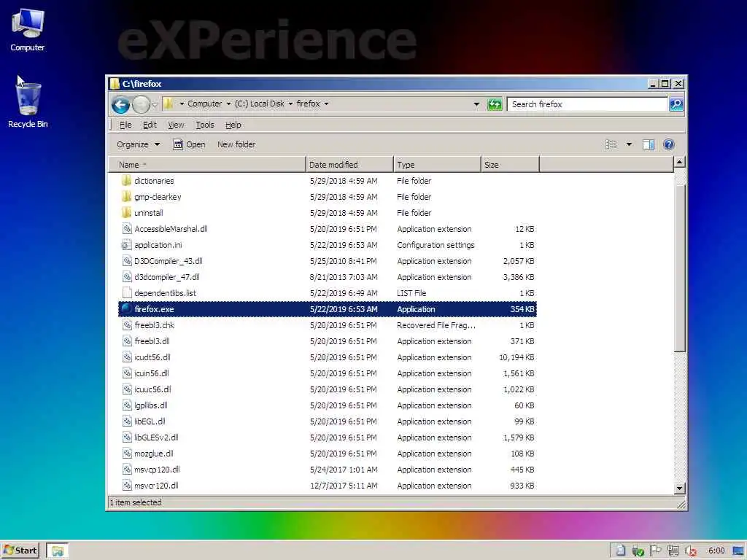This screenshot has width=747, height=560.
Task: Open the File menu
Action: [125, 125]
